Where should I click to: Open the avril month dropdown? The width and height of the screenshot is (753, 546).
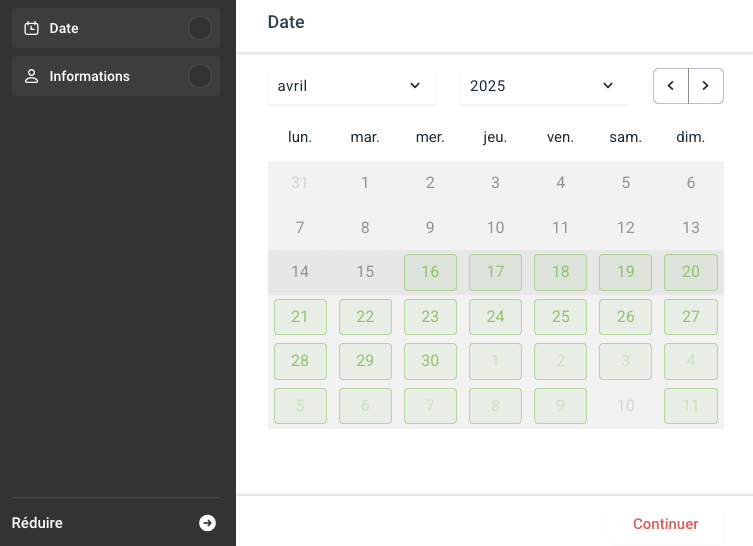(x=351, y=86)
